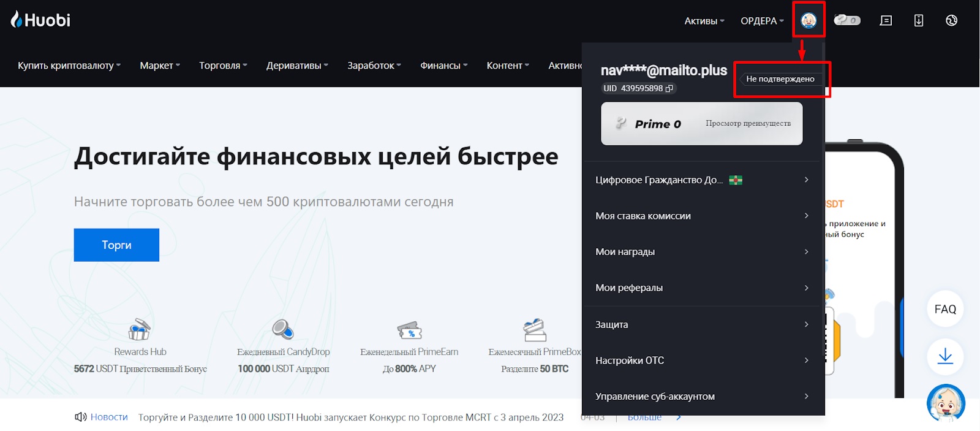Image resolution: width=980 pixels, height=431 pixels.
Task: Click chevron on Мои рефералы row
Action: pos(806,288)
